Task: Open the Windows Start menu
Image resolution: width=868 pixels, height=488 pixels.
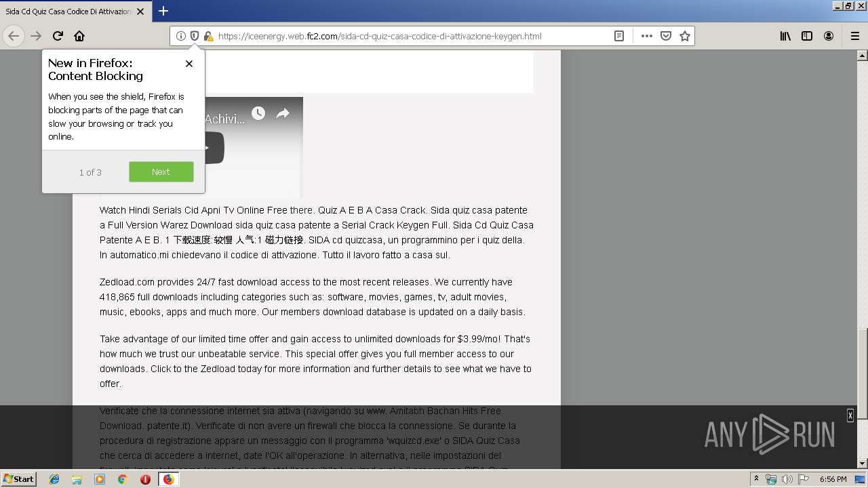Action: [x=18, y=479]
